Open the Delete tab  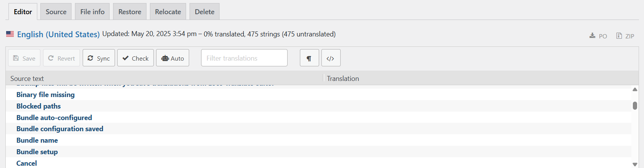coord(205,12)
